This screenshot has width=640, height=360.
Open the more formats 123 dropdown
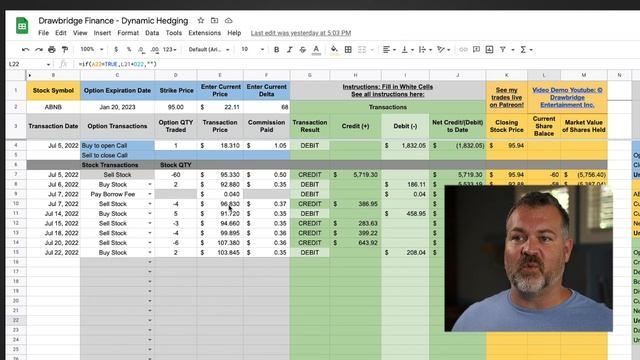tap(169, 49)
